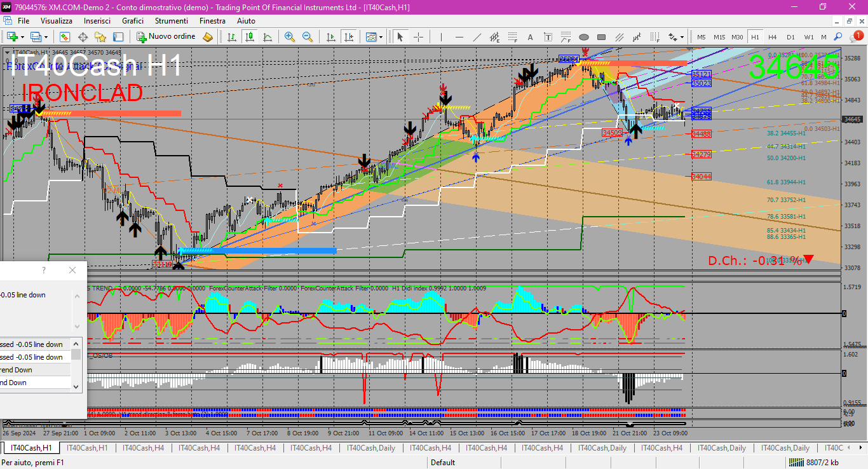Viewport: 868px width, 469px height.
Task: Click the 34044 price label on chart
Action: click(x=702, y=176)
